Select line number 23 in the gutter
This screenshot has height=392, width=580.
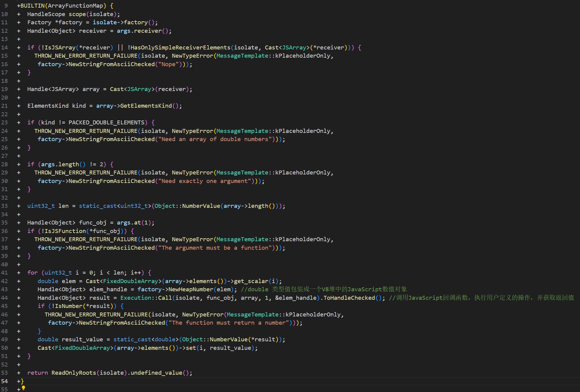5,123
